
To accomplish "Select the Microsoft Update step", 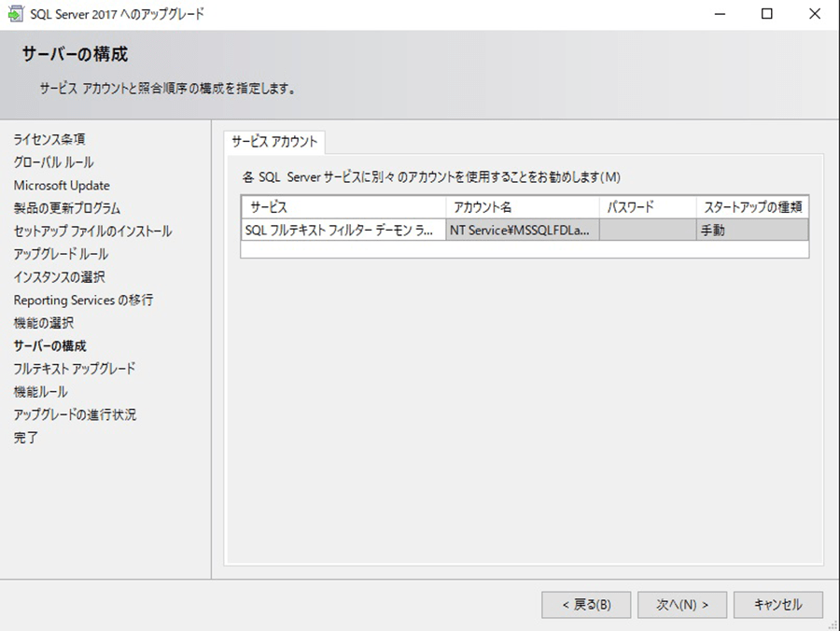I will (62, 186).
